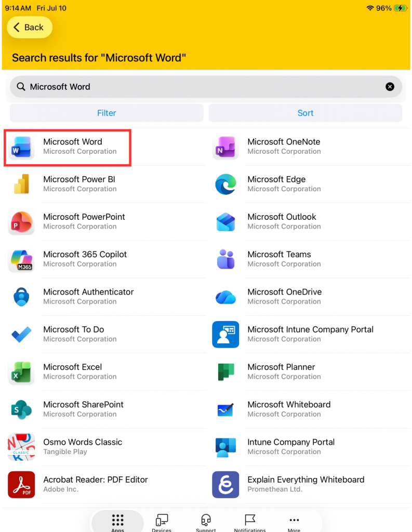This screenshot has width=412, height=532.
Task: Clear the search field with the X icon
Action: pyautogui.click(x=390, y=87)
